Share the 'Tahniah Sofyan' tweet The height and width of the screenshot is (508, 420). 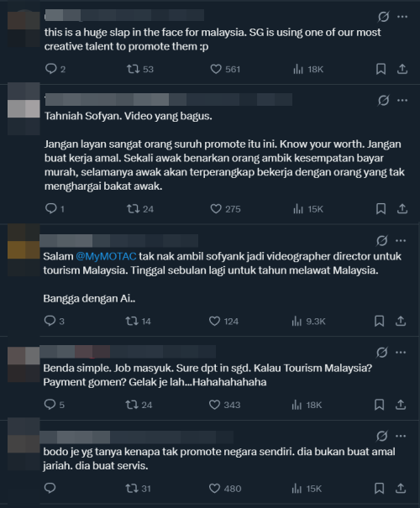[402, 208]
